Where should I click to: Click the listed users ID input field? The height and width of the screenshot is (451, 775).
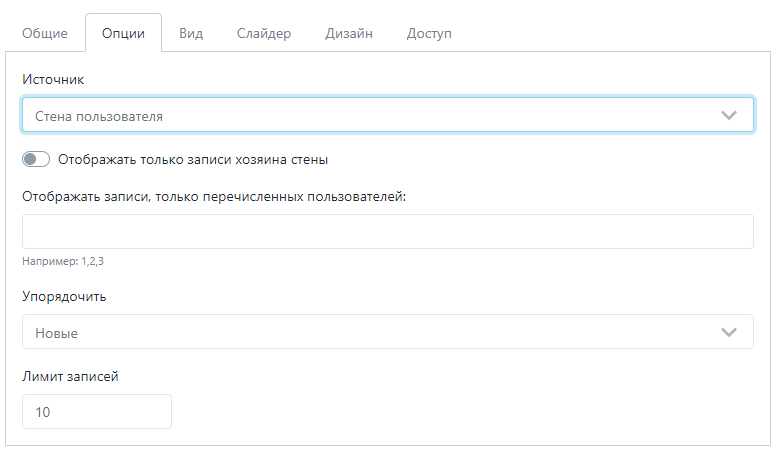point(388,231)
